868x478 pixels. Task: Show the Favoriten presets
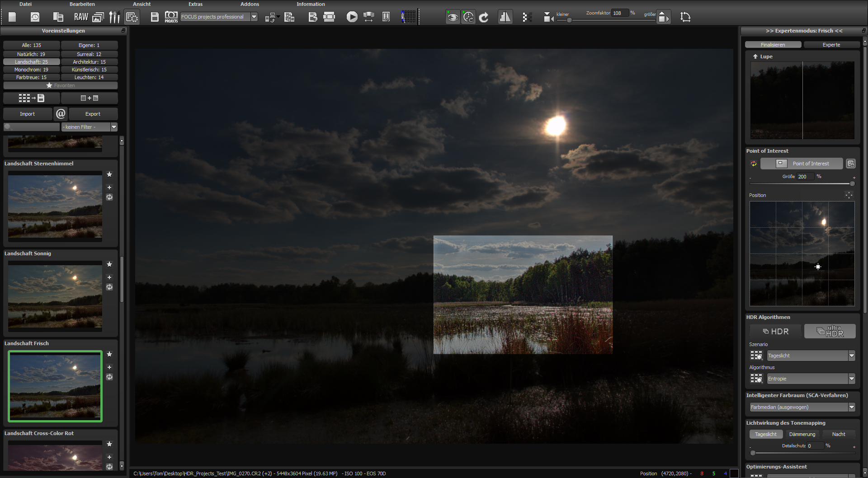pos(61,85)
